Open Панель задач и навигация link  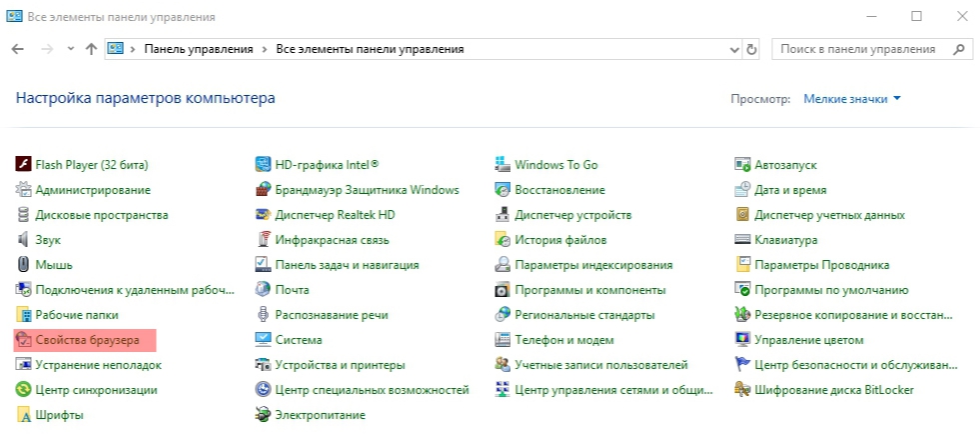click(x=347, y=265)
